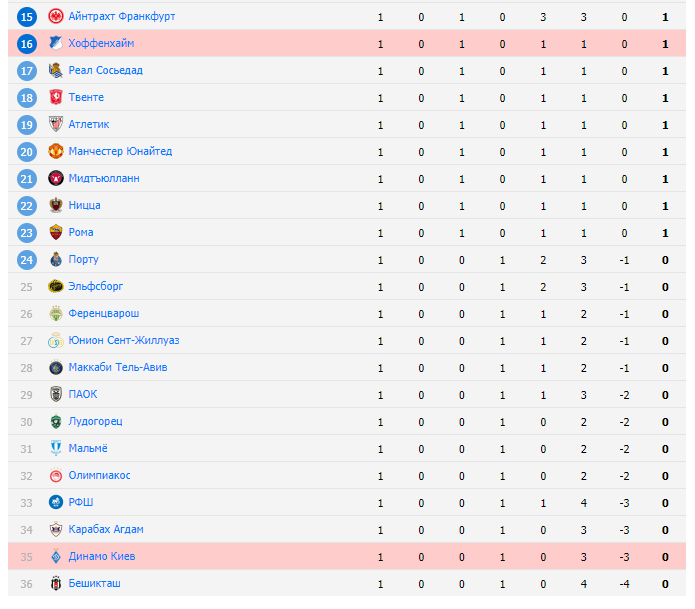Open the Карабах Агдам team link
The height and width of the screenshot is (609, 695).
tap(106, 530)
